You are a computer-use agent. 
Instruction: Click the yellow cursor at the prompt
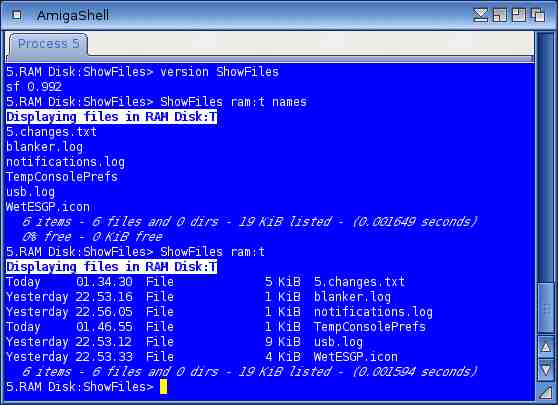click(x=163, y=387)
